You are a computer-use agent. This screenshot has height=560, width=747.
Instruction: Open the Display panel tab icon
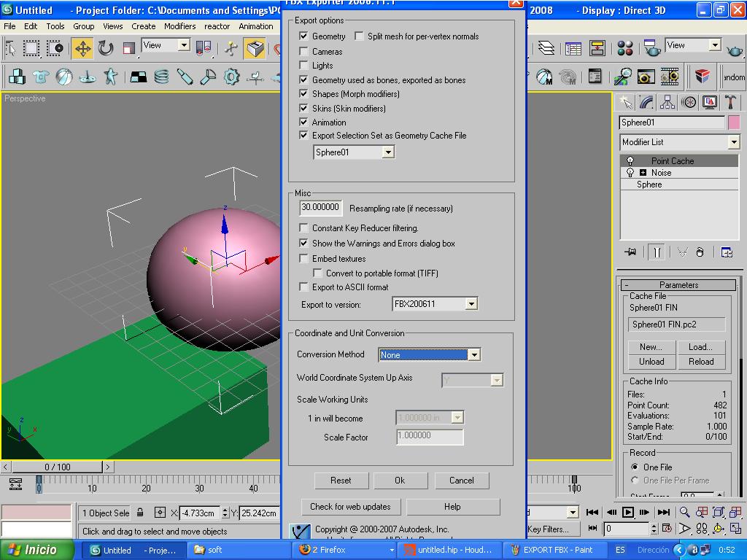pos(710,102)
